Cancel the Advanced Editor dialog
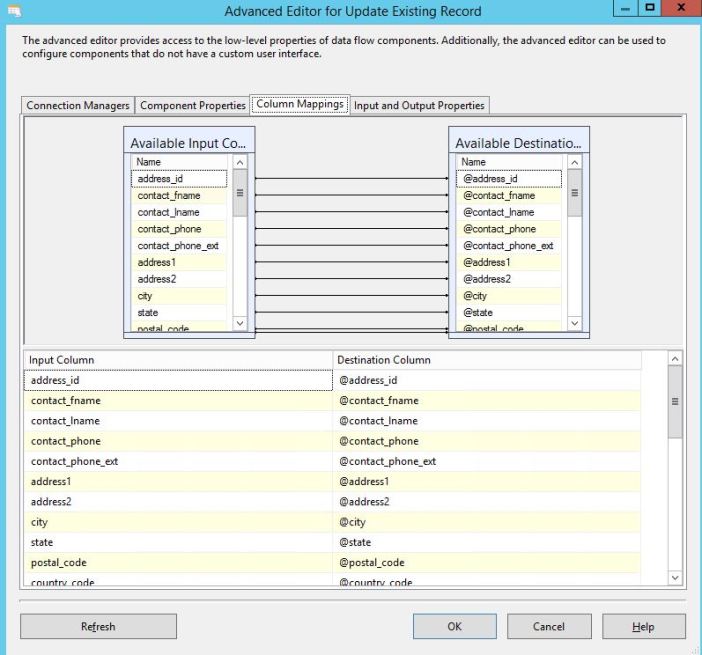The height and width of the screenshot is (655, 702). point(548,626)
